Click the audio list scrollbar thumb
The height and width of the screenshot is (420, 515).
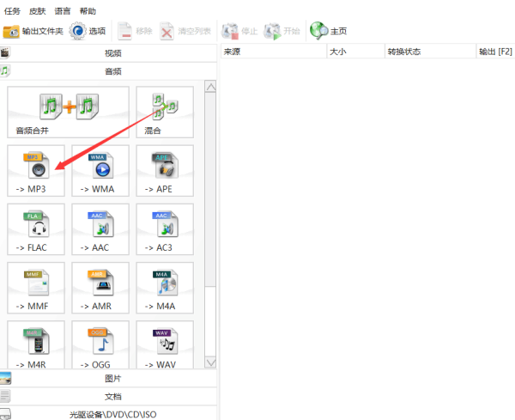coord(210,190)
